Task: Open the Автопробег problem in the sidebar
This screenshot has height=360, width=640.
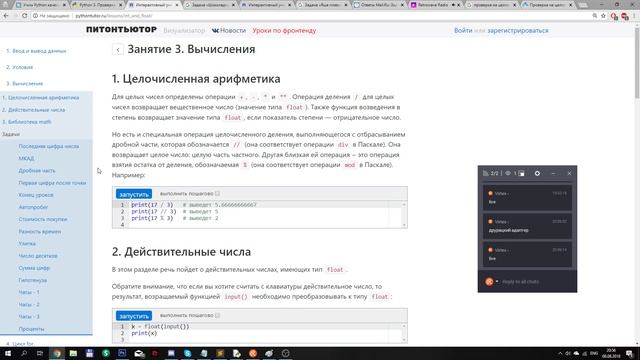Action: pos(33,207)
